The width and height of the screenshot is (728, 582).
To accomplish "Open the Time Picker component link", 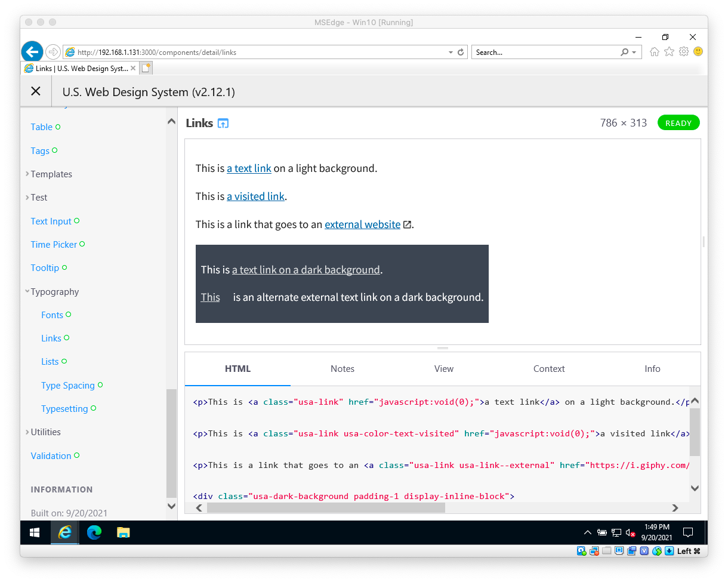I will click(54, 244).
